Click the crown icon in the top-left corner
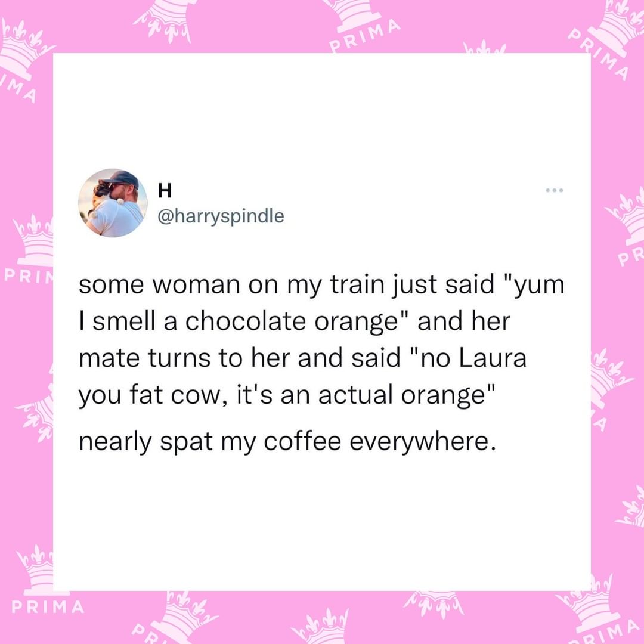This screenshot has height=644, width=644. click(x=21, y=51)
